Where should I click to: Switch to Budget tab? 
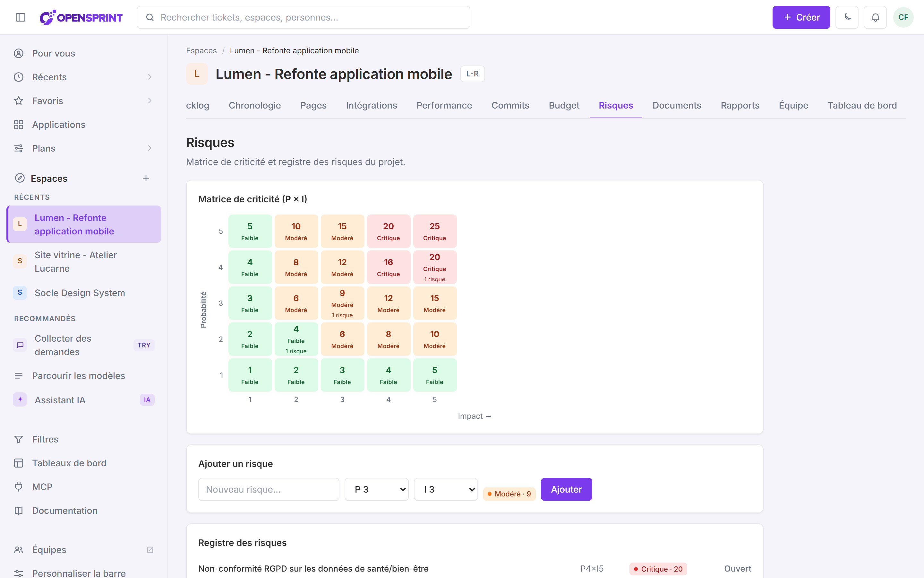[x=564, y=105]
